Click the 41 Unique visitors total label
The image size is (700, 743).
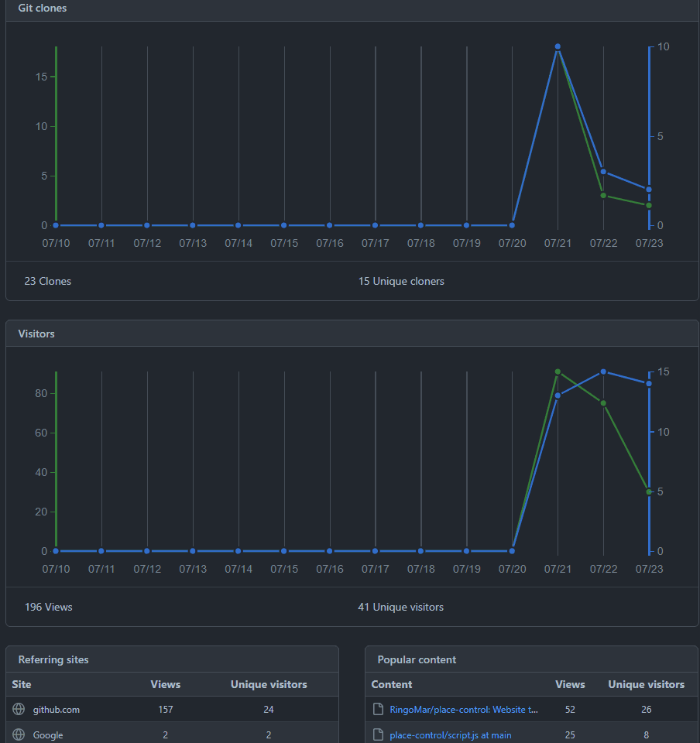tap(400, 607)
